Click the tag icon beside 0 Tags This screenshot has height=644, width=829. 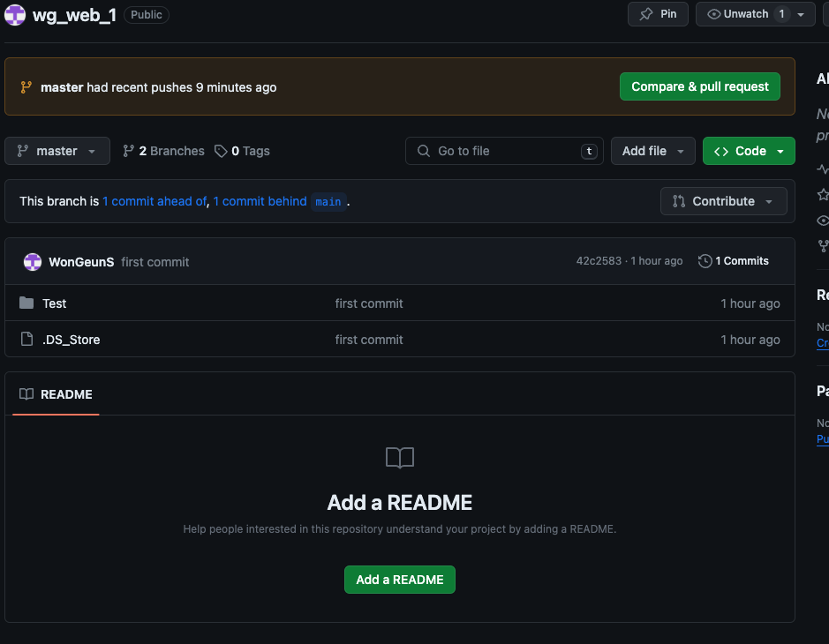click(221, 151)
